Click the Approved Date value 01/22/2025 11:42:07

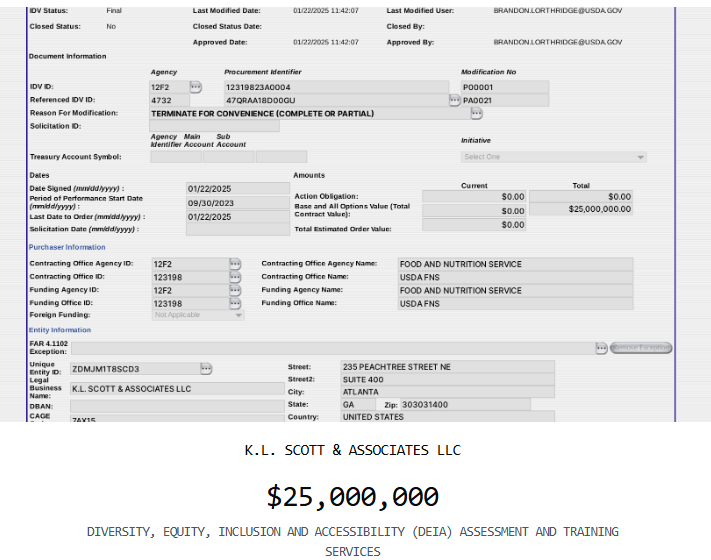(326, 42)
